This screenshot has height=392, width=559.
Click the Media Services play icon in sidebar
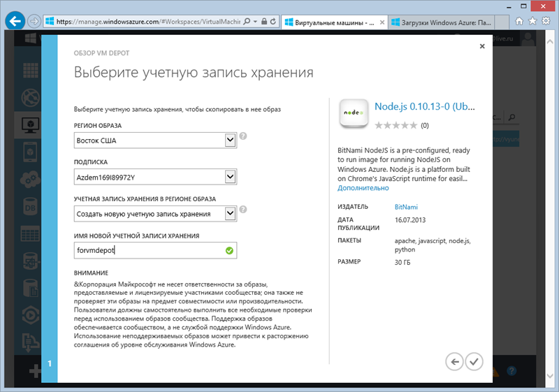tap(30, 315)
